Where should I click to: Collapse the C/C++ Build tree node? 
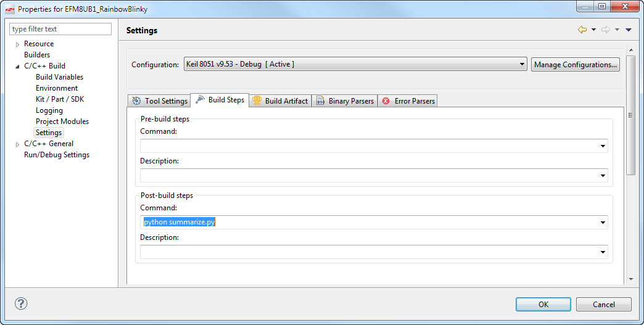(17, 67)
